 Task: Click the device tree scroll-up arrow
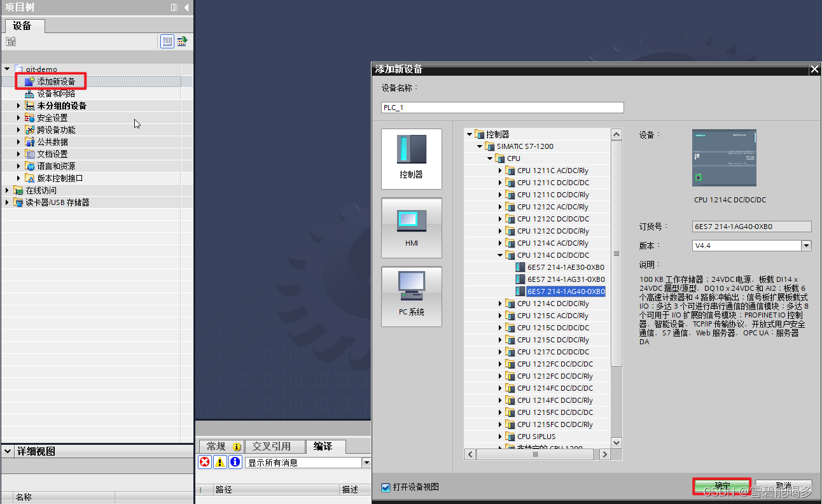click(616, 134)
